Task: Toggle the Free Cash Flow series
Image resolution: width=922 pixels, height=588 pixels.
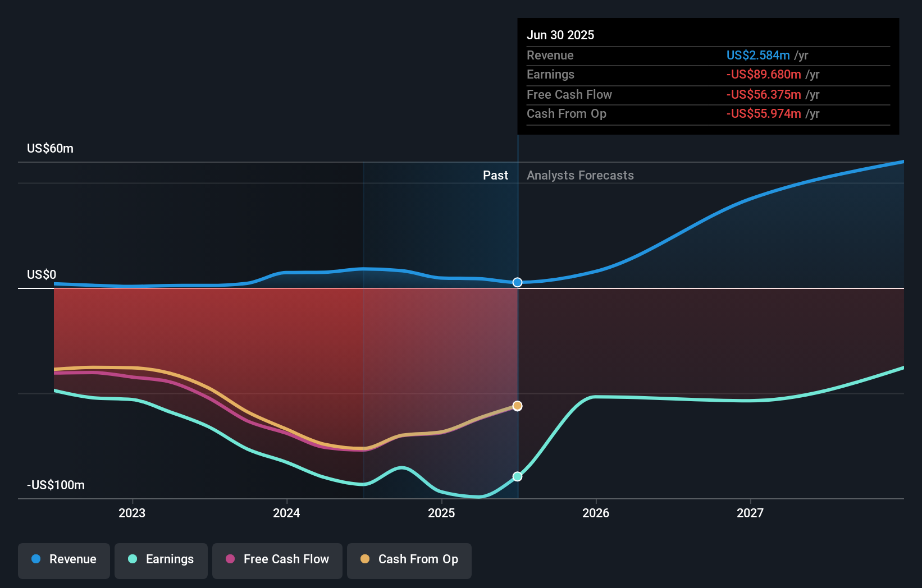Action: [277, 561]
